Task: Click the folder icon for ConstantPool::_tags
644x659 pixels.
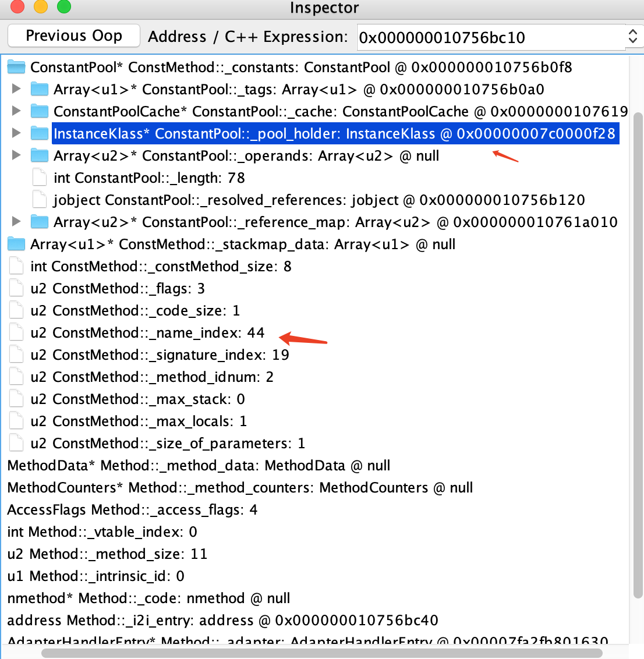Action: (x=38, y=89)
